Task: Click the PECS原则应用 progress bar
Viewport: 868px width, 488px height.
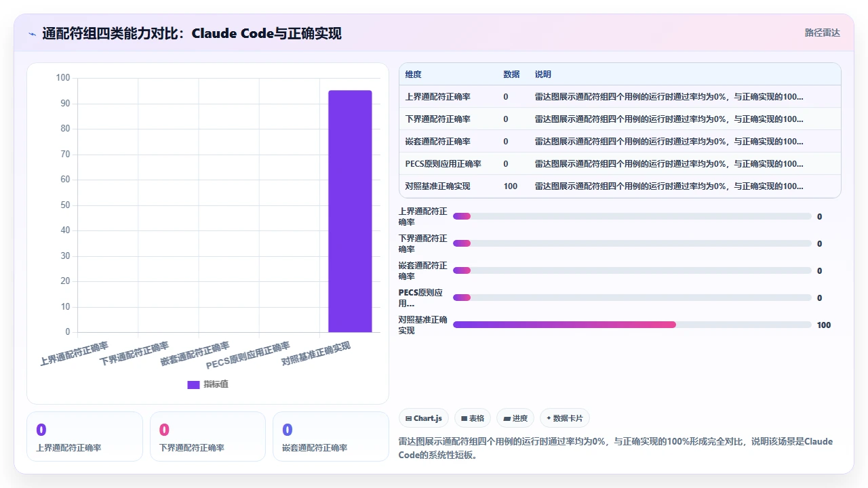Action: pyautogui.click(x=632, y=298)
